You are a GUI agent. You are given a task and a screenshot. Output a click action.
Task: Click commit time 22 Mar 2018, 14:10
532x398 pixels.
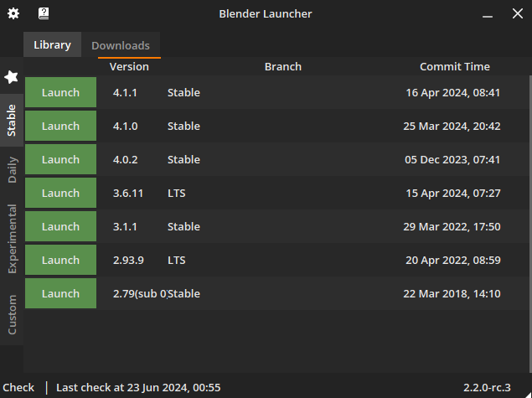pos(452,294)
